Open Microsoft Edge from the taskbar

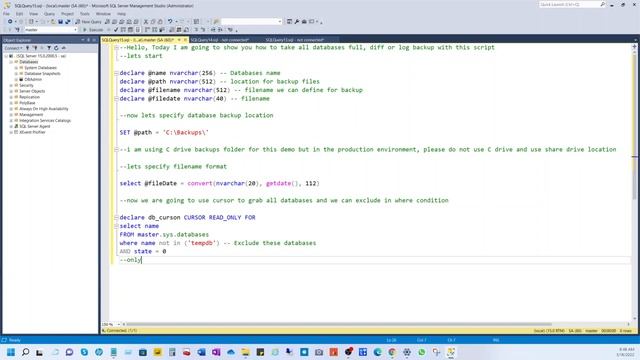coord(378,352)
